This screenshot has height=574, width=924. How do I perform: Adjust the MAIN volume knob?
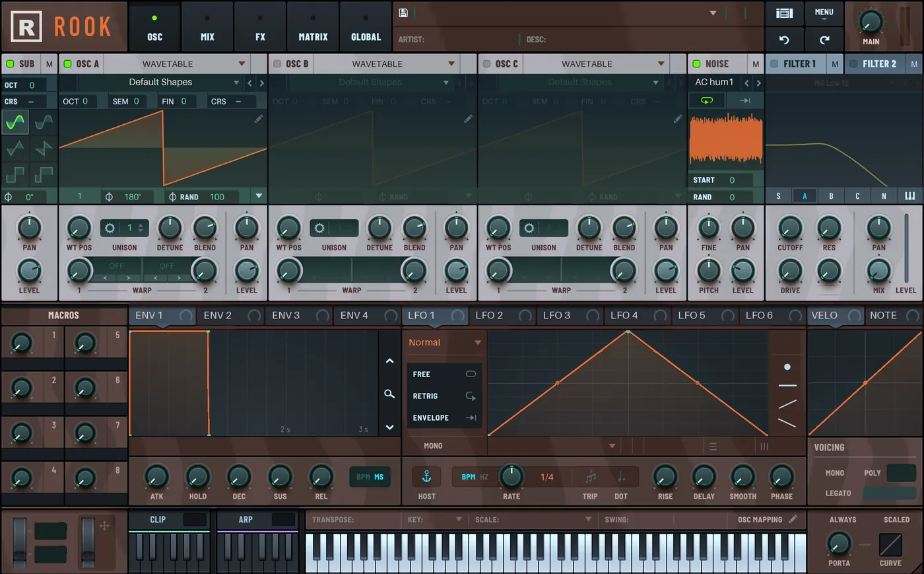coord(871,22)
